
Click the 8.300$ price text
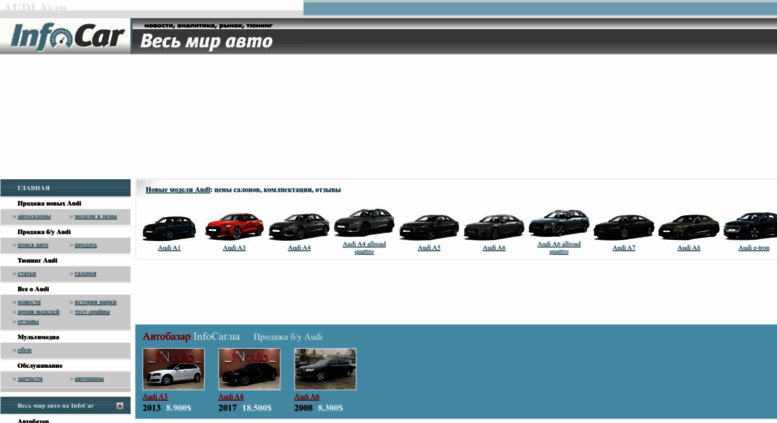tap(331, 408)
